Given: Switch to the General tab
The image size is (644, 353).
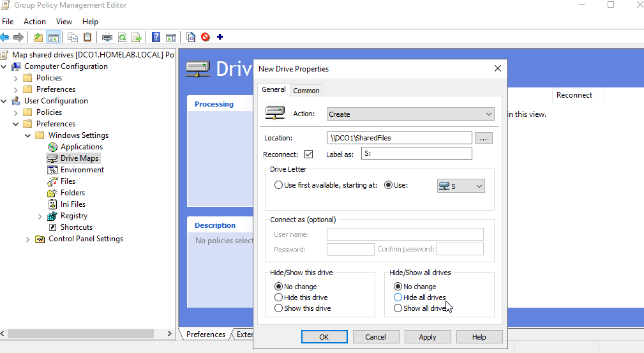Looking at the screenshot, I should [274, 89].
